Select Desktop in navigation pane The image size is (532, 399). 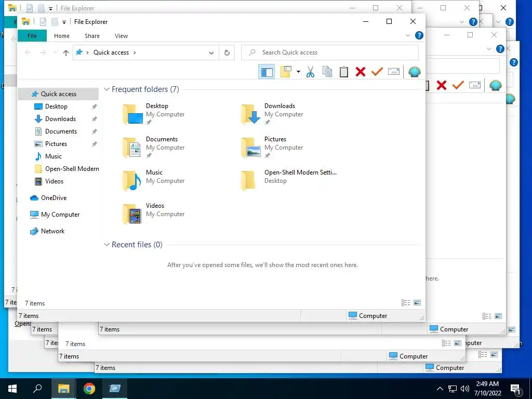coord(56,107)
